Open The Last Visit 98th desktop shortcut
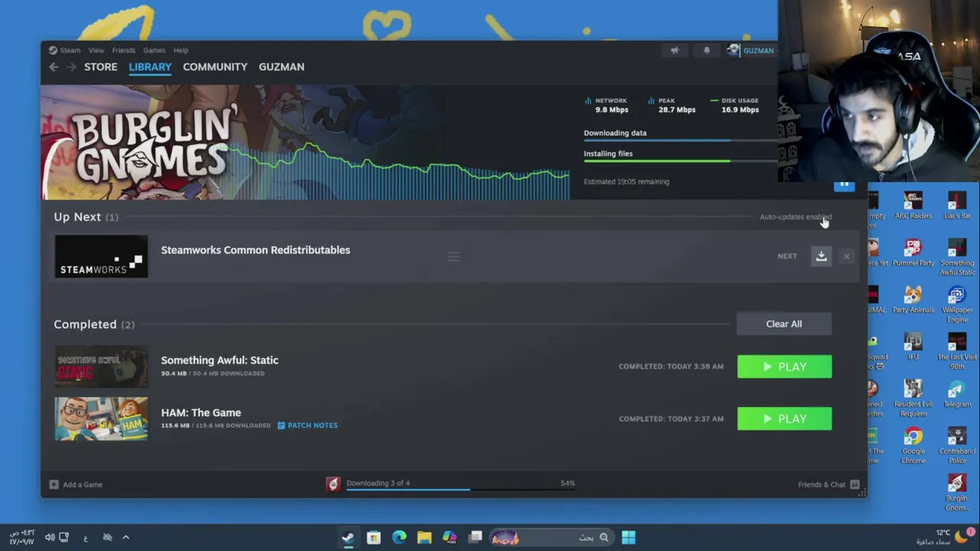980x551 pixels. (x=957, y=351)
